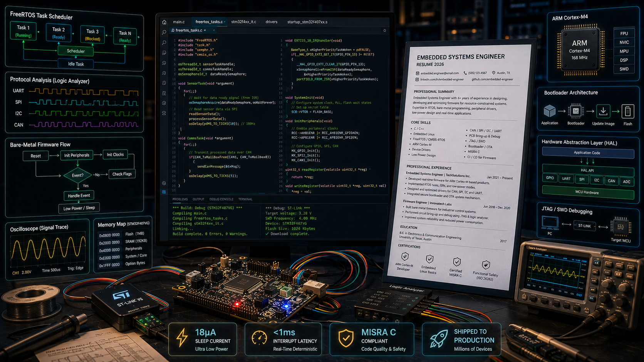Switch to the OUTPUT panel tab

[198, 199]
